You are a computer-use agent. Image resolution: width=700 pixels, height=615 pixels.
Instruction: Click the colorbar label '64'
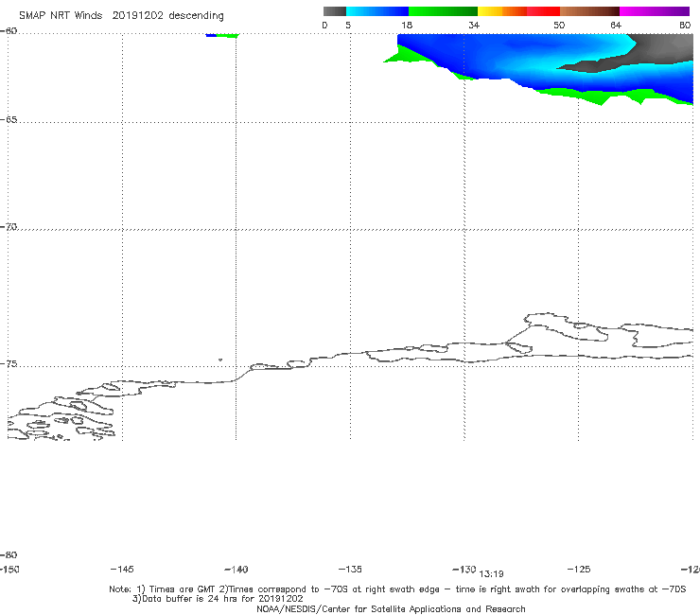[x=616, y=26]
